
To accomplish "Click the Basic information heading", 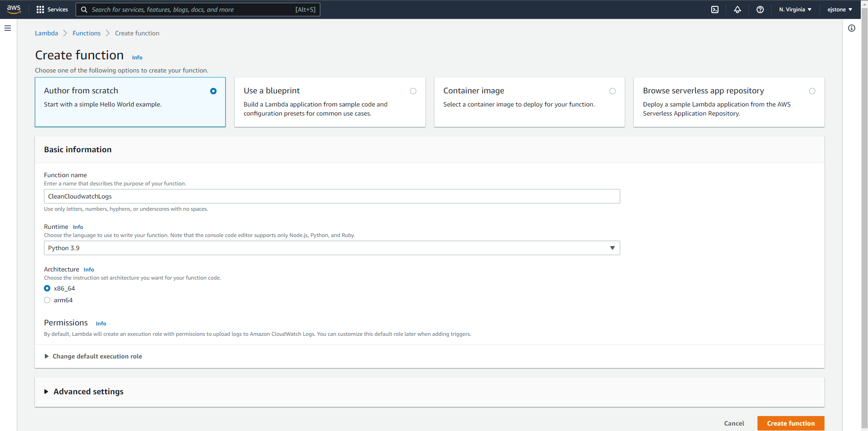I will [78, 150].
